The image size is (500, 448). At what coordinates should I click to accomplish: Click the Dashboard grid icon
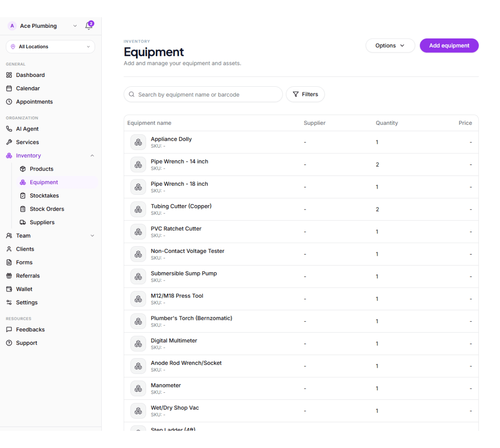[9, 75]
